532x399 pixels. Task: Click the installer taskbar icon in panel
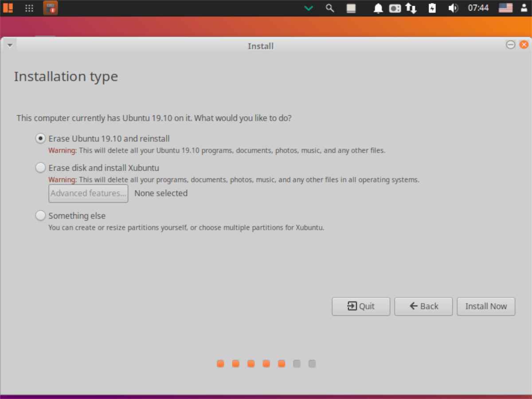[x=51, y=8]
